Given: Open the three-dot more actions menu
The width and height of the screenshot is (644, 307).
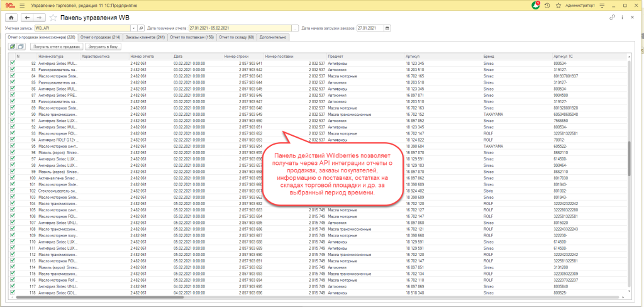Looking at the screenshot, I should click(622, 18).
